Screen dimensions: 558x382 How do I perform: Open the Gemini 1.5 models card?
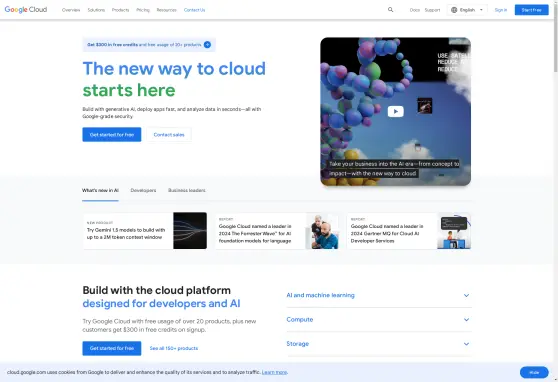tap(145, 231)
